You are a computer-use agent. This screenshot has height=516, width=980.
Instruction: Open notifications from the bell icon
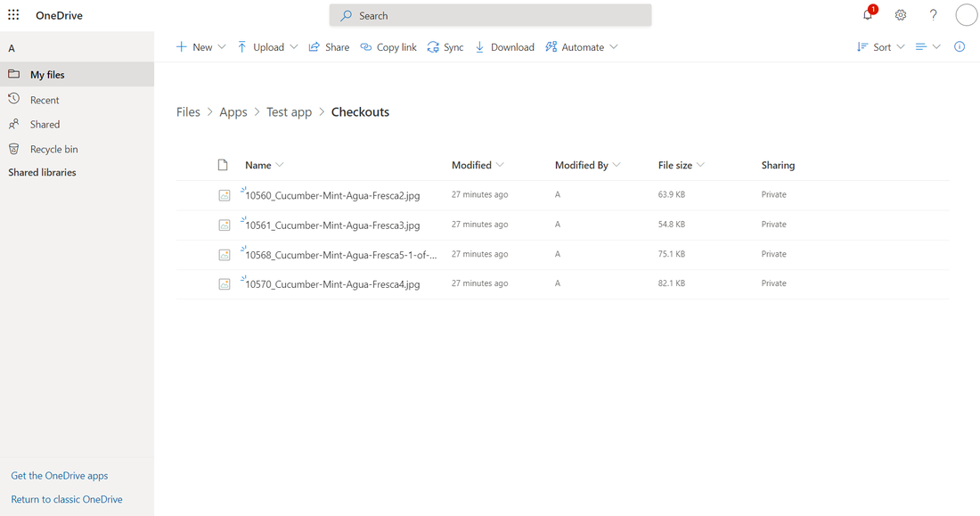[x=866, y=15]
